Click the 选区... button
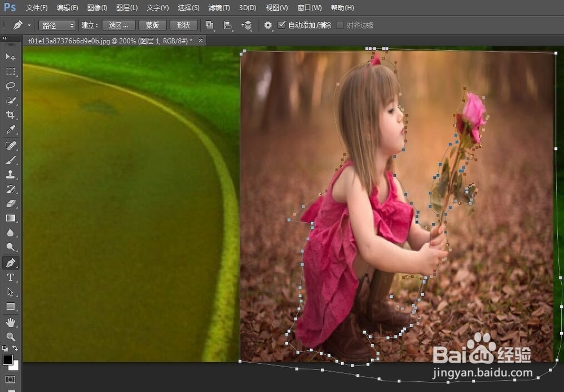The width and height of the screenshot is (564, 392). coord(118,25)
